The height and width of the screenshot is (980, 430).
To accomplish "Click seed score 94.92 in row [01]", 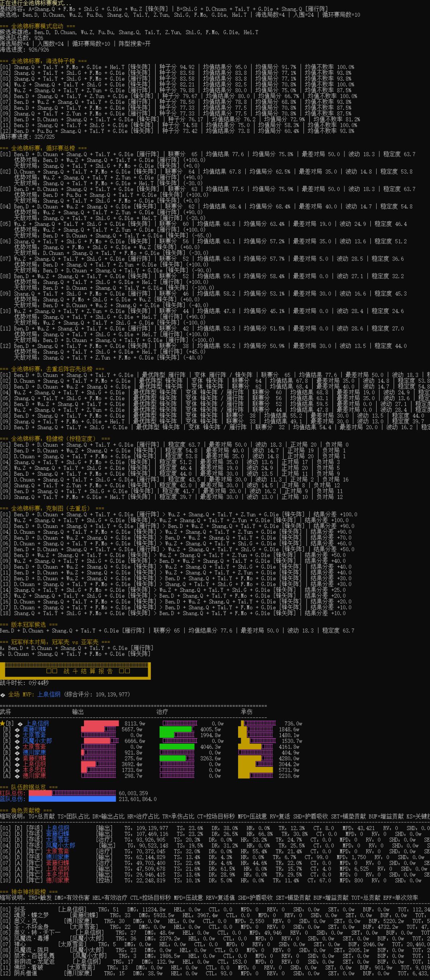I will 187,67.
